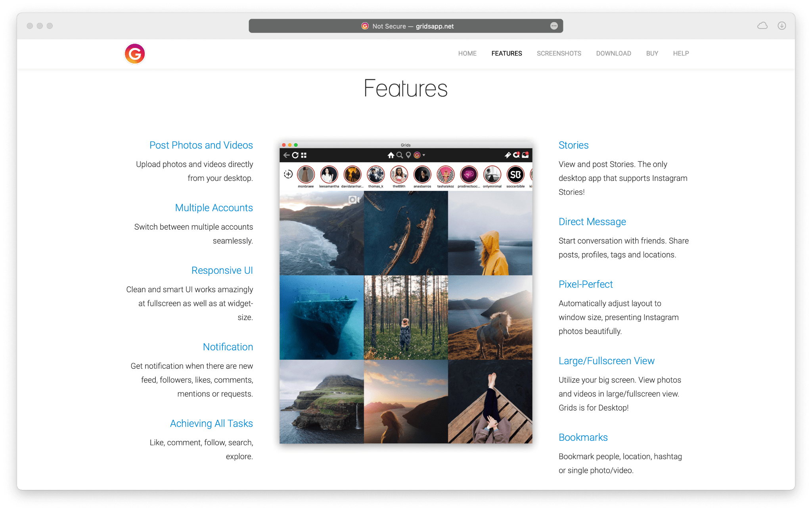Click the back arrow in Grids toolbar
The width and height of the screenshot is (812, 511).
(x=286, y=155)
